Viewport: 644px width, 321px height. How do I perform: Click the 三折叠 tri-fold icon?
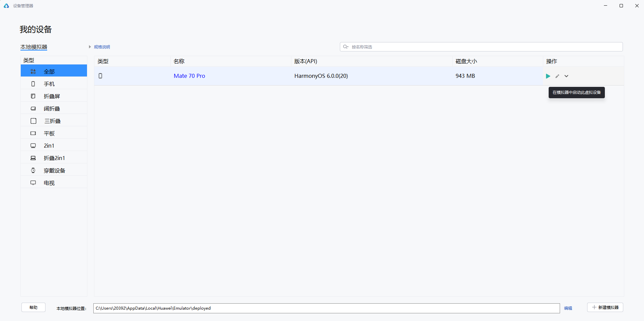coord(33,121)
